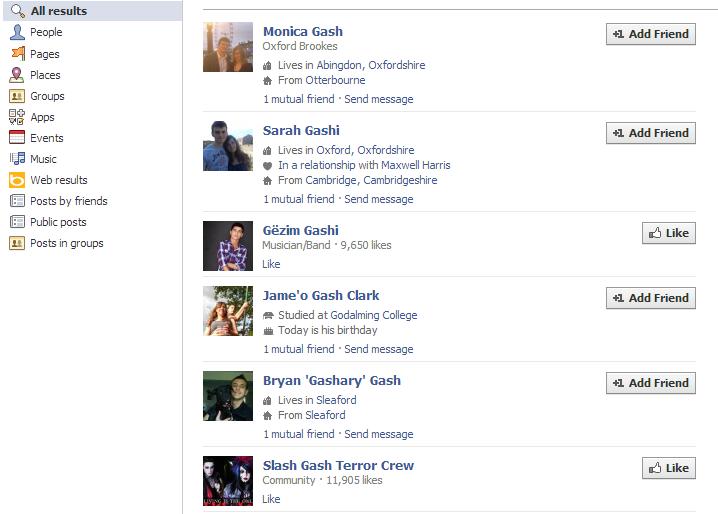Open Bryan 'Gashary' Gash profile link
The image size is (718, 514).
pos(332,381)
